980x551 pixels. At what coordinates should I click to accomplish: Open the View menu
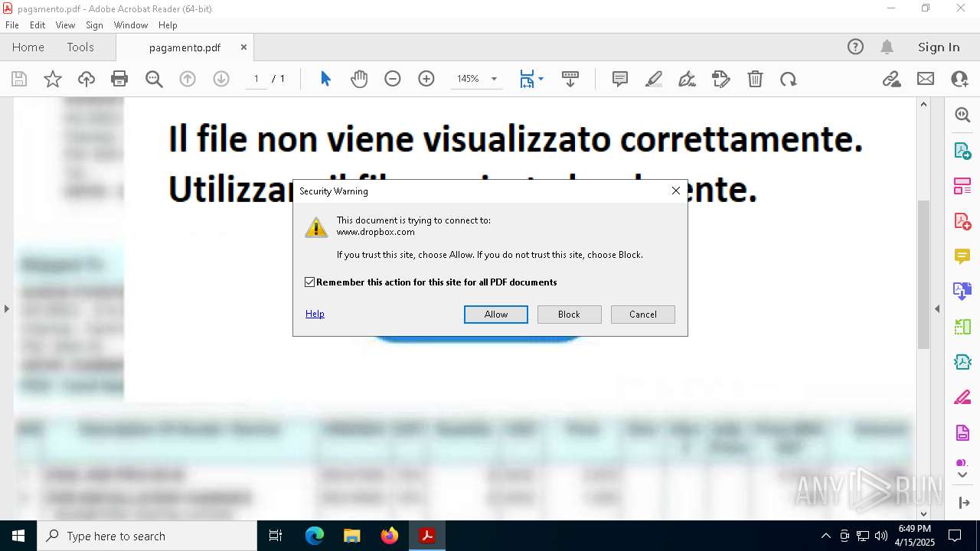pos(65,25)
